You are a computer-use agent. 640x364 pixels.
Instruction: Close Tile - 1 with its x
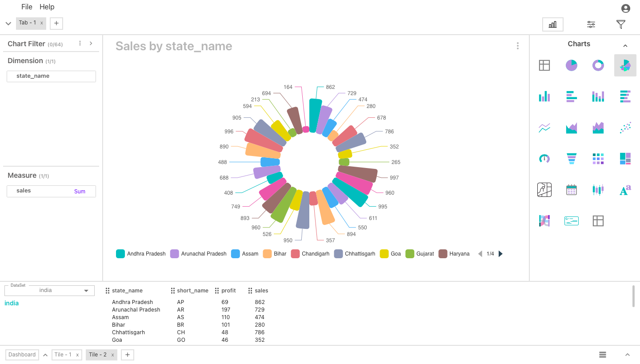coord(77,355)
